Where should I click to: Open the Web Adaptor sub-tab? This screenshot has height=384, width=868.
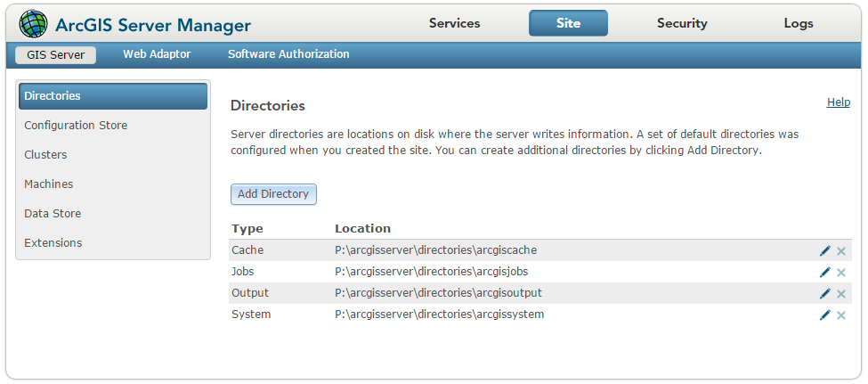(x=157, y=54)
